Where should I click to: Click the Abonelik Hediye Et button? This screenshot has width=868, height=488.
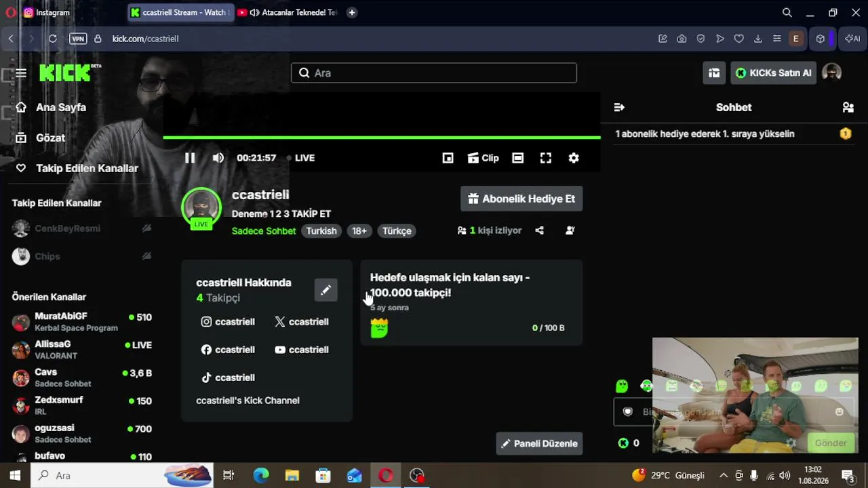click(521, 199)
